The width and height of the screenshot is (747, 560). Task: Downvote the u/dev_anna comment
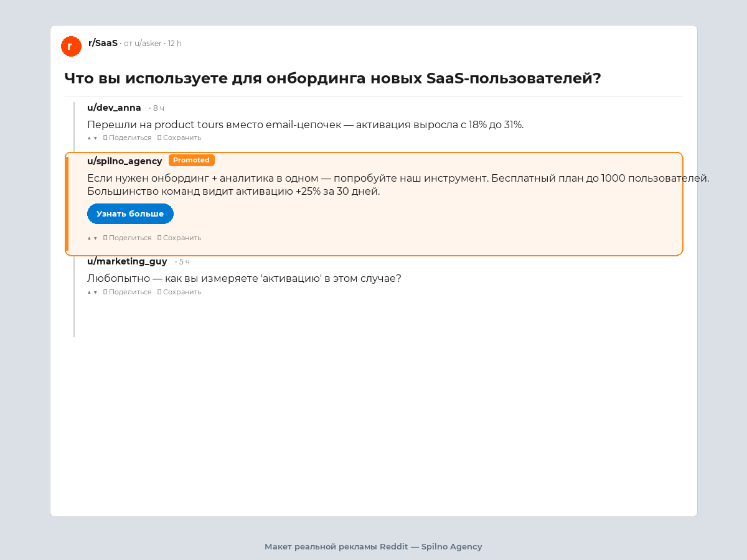click(x=95, y=138)
